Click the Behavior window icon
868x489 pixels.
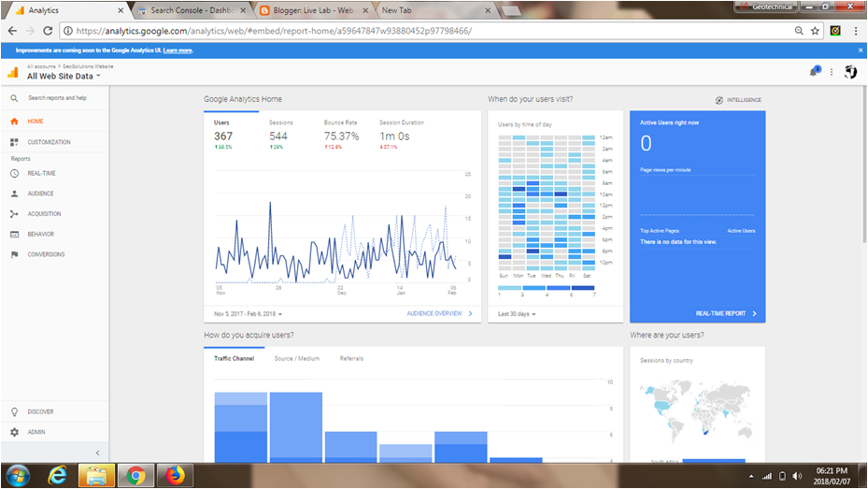point(14,235)
